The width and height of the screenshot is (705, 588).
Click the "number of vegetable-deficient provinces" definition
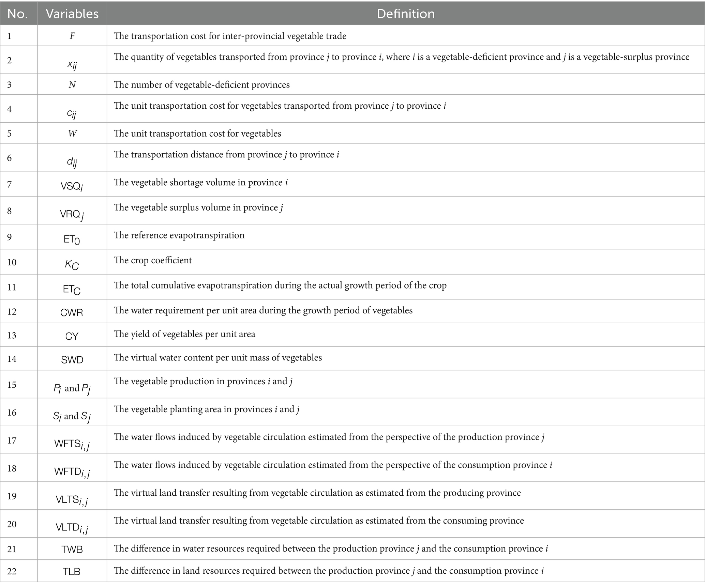coord(202,84)
